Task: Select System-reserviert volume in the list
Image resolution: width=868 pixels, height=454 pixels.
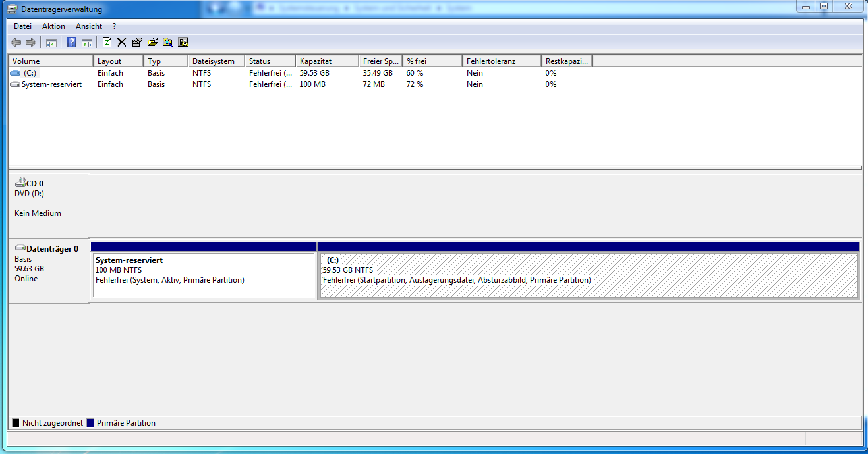Action: tap(51, 84)
